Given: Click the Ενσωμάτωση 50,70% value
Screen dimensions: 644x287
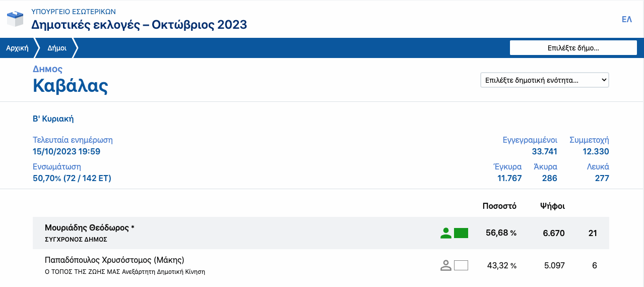Looking at the screenshot, I should pyautogui.click(x=72, y=178).
